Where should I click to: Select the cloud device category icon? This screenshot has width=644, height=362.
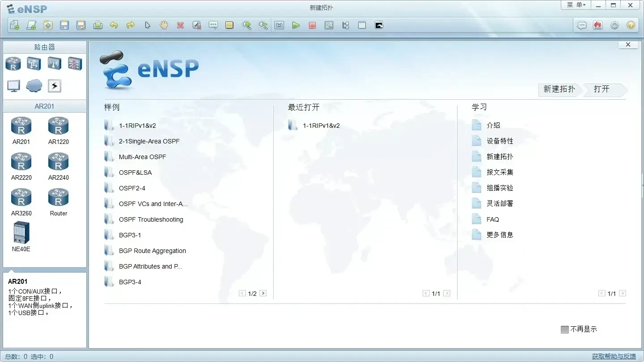pyautogui.click(x=34, y=86)
